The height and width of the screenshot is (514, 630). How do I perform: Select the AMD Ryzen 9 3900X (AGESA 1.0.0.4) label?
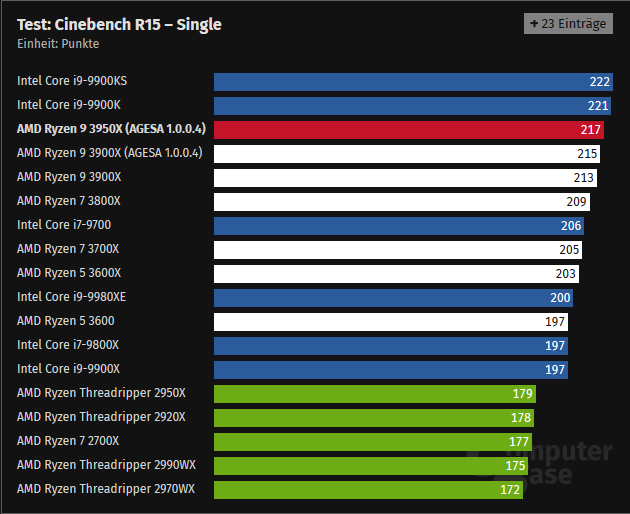click(110, 153)
